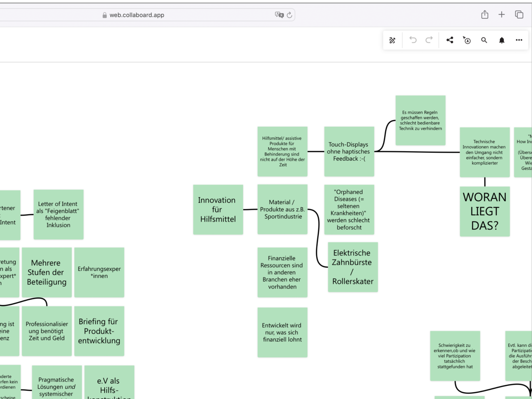The height and width of the screenshot is (399, 532).
Task: Search the board content
Action: pyautogui.click(x=484, y=40)
